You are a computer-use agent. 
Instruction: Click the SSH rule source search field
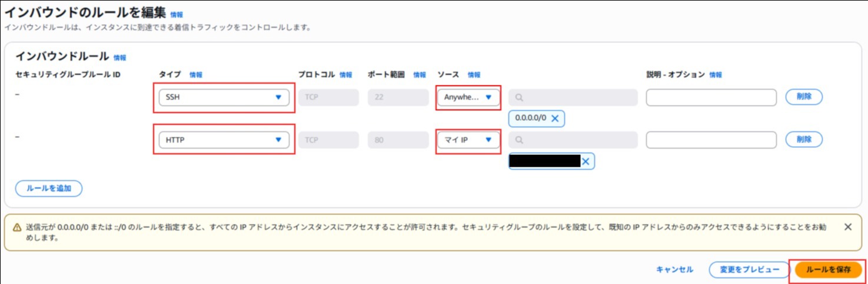573,97
